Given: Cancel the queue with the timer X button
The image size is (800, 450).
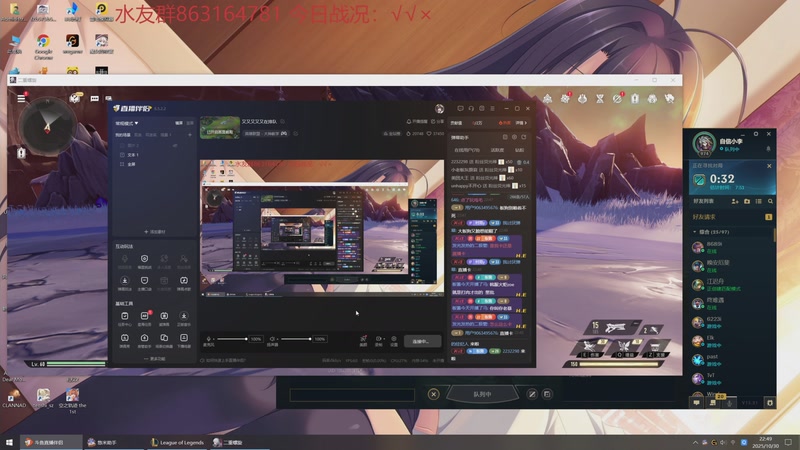Looking at the screenshot, I should coord(769,166).
